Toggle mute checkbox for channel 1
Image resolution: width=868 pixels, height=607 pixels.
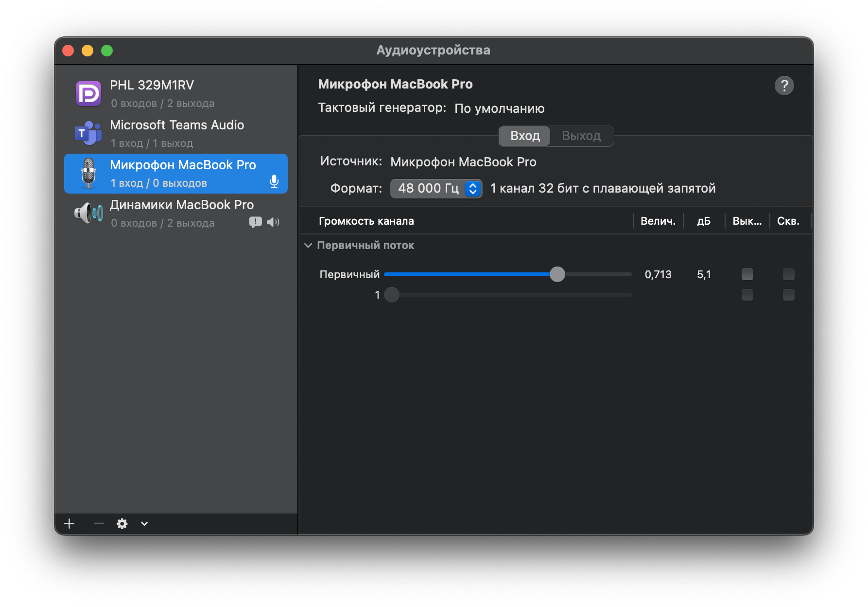pyautogui.click(x=747, y=295)
